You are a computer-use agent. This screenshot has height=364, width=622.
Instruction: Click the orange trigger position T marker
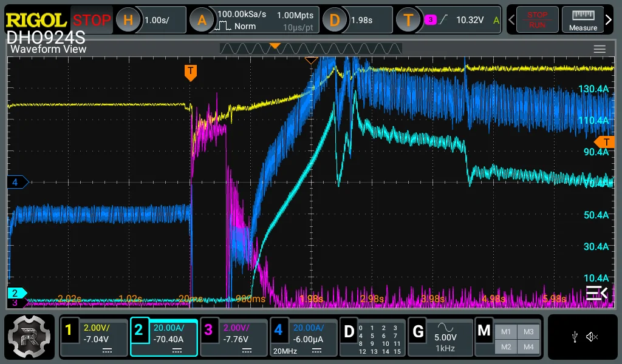pyautogui.click(x=191, y=73)
